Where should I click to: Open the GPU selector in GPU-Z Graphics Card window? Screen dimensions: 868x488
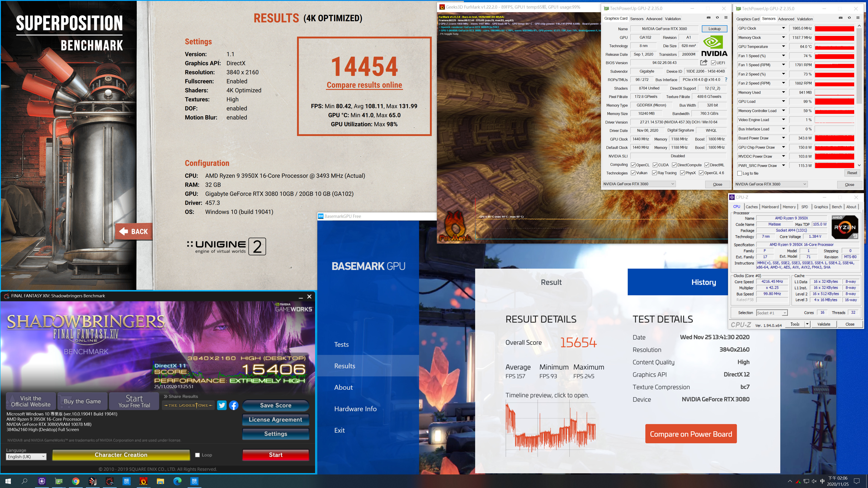(x=639, y=184)
